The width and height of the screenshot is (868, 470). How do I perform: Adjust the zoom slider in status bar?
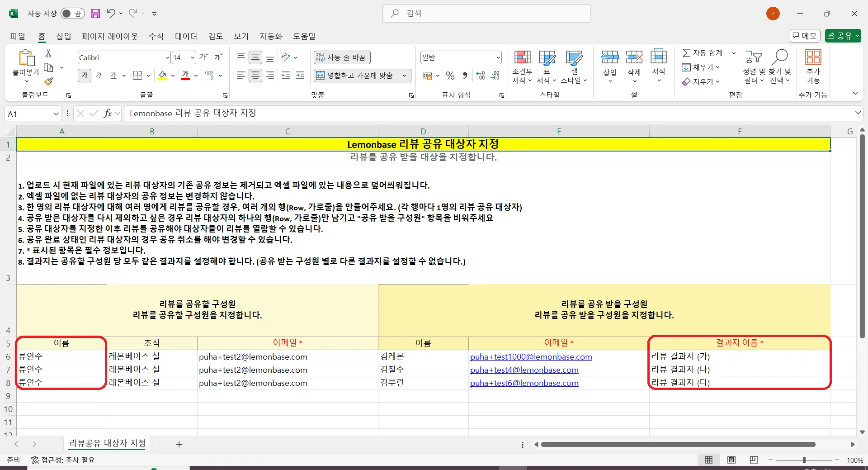click(804, 460)
